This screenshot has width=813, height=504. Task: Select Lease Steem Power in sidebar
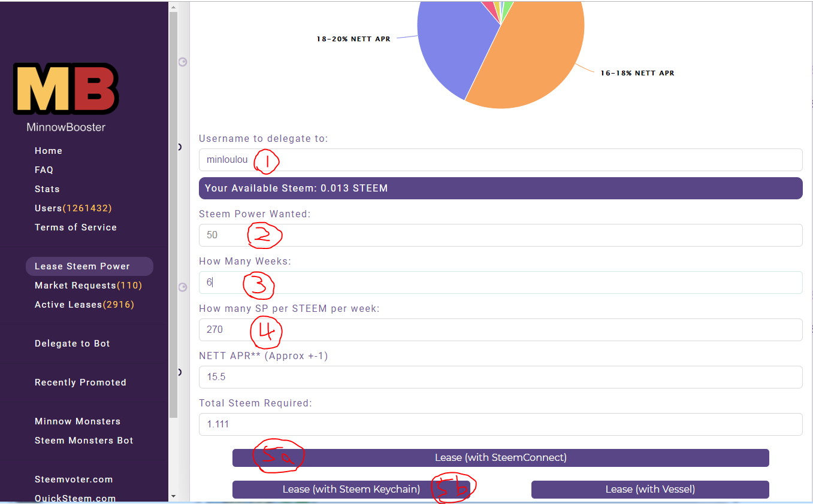pos(89,266)
